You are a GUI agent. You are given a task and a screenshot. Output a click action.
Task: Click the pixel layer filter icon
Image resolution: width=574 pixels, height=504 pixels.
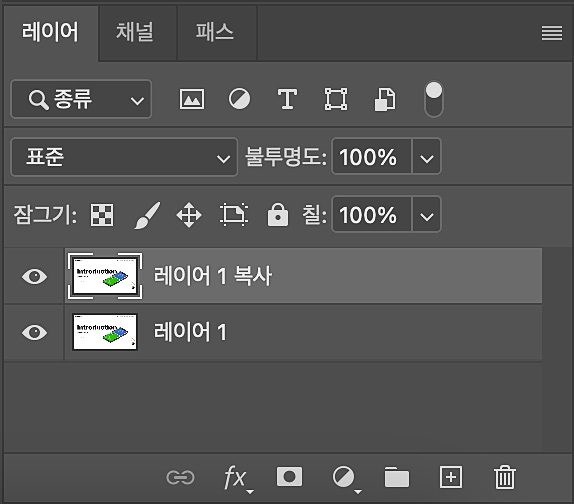pos(192,99)
